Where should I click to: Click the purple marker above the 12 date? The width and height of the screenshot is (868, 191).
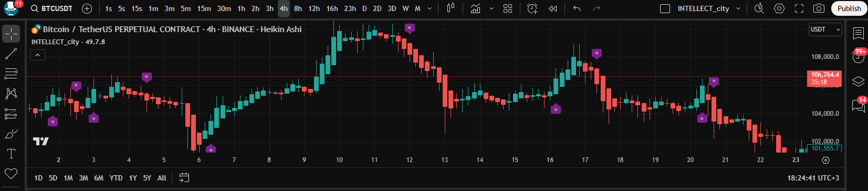410,28
